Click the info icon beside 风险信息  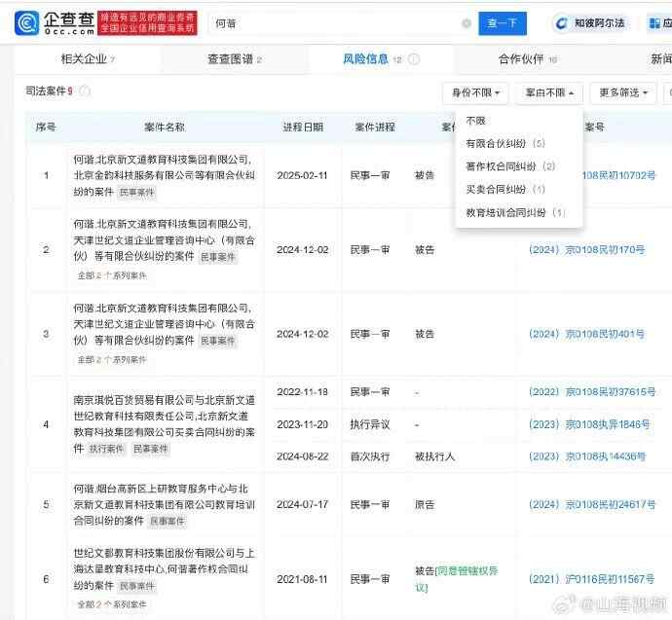point(414,59)
